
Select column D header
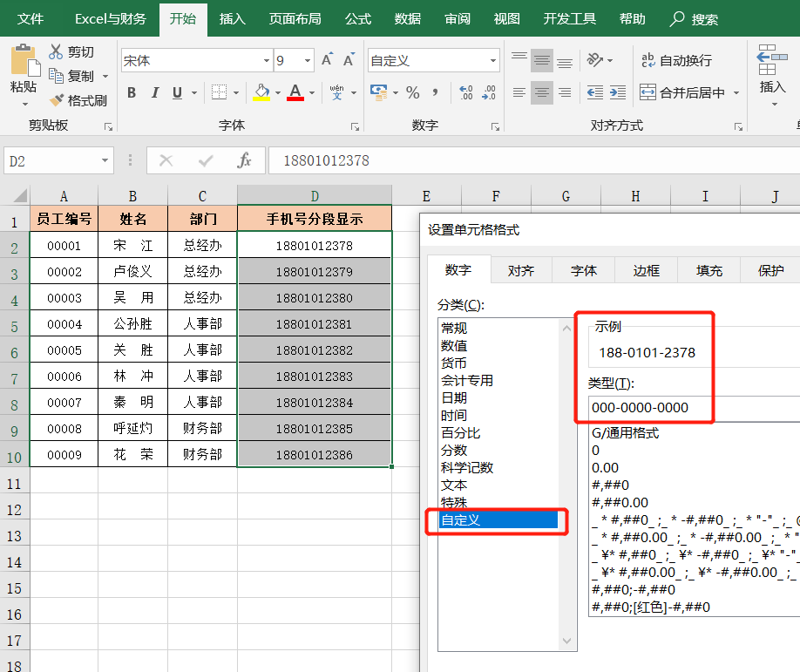315,196
